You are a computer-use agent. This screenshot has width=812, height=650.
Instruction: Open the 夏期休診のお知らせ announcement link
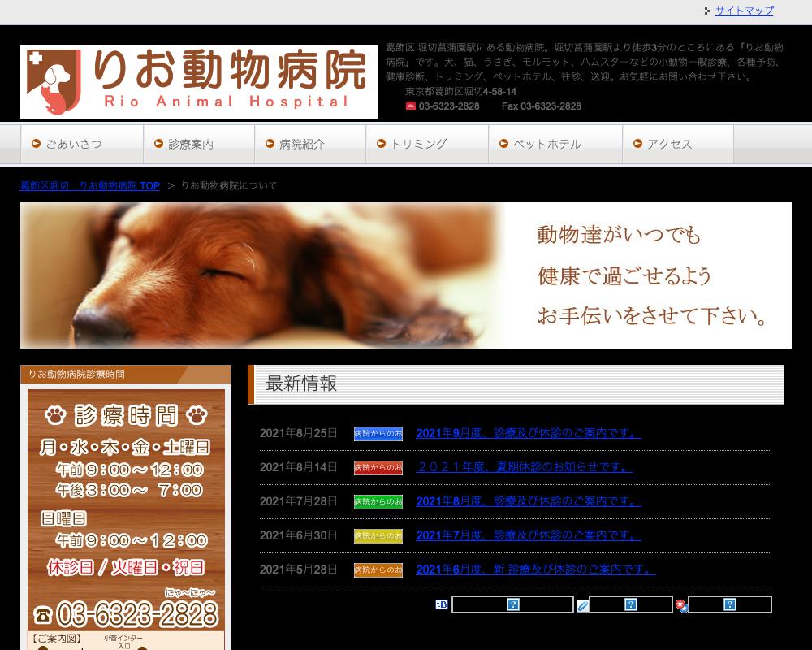[525, 467]
